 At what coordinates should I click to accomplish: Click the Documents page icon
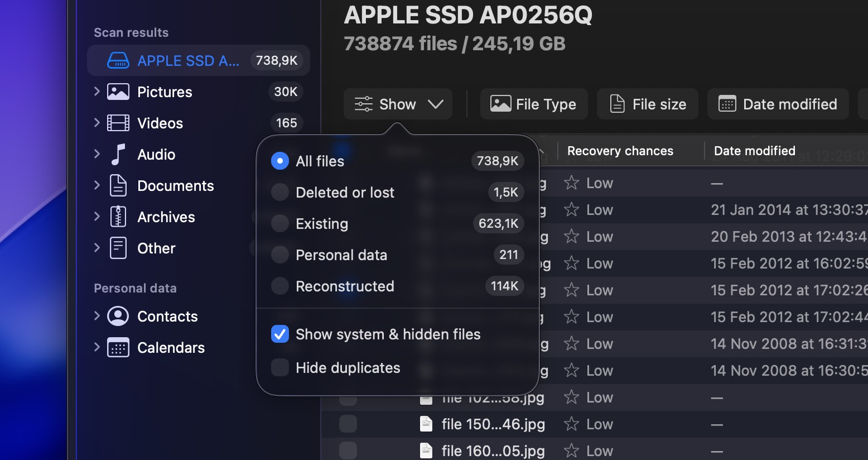click(x=118, y=185)
